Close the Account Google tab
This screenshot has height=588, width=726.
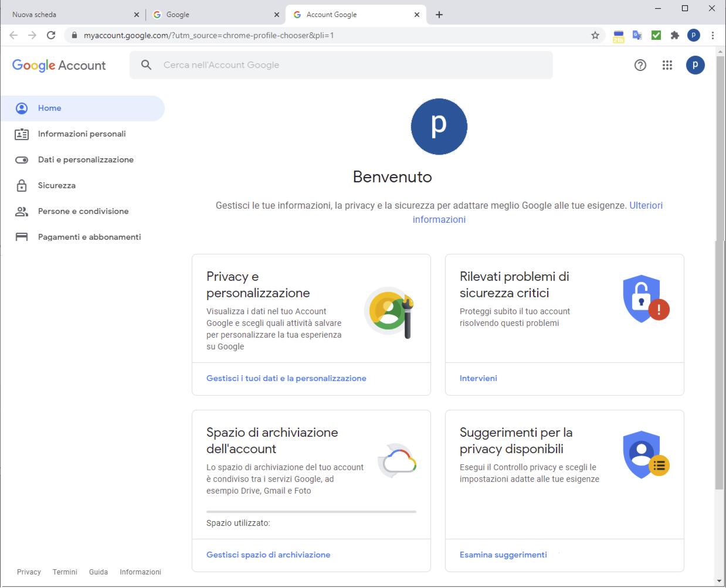click(417, 15)
